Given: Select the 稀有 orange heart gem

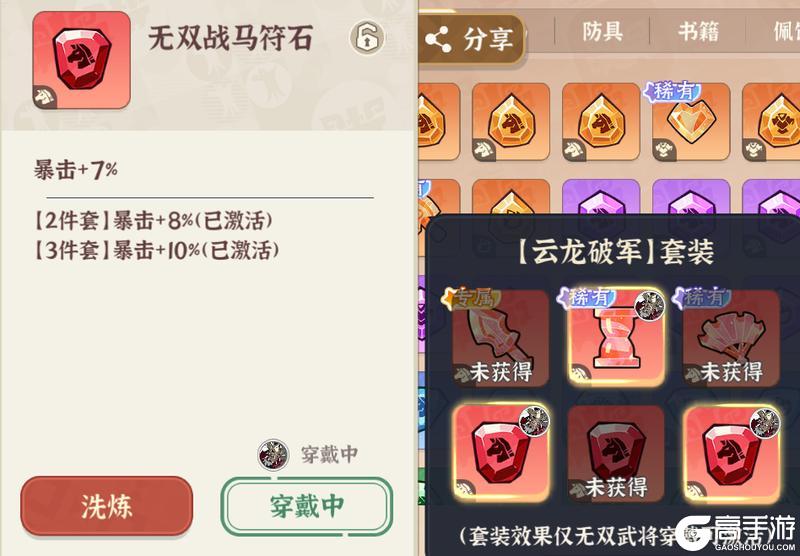Looking at the screenshot, I should 691,121.
